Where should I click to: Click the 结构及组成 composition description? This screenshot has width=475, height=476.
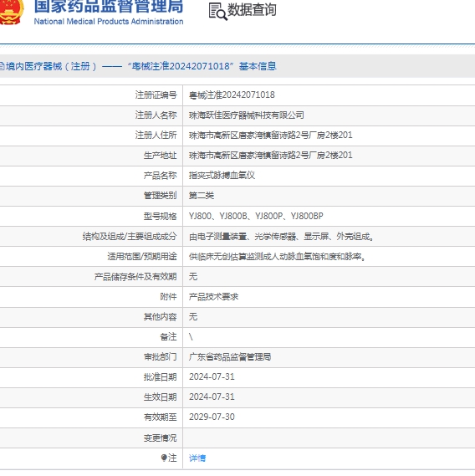[281, 236]
